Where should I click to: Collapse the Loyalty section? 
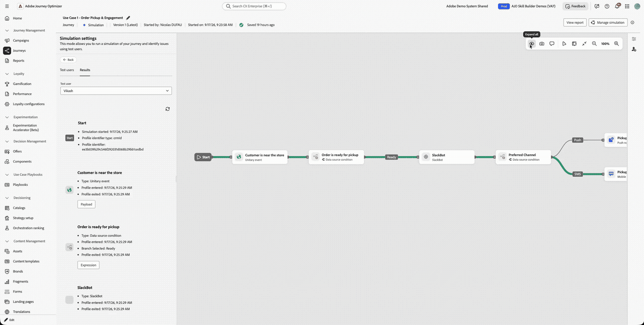(x=7, y=74)
